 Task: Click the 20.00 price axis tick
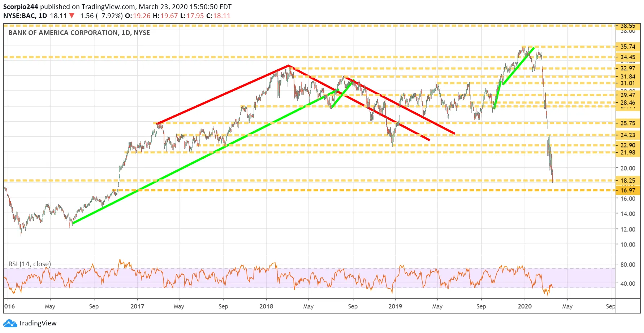tap(628, 168)
